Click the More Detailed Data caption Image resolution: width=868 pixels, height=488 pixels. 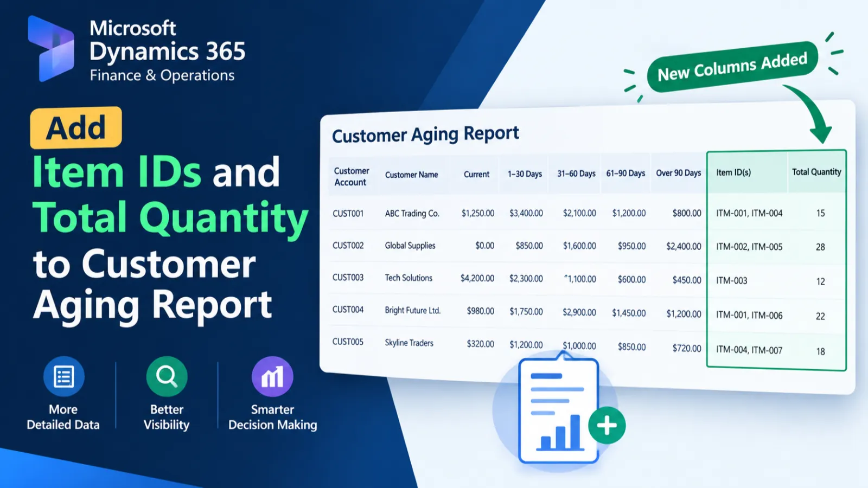63,417
